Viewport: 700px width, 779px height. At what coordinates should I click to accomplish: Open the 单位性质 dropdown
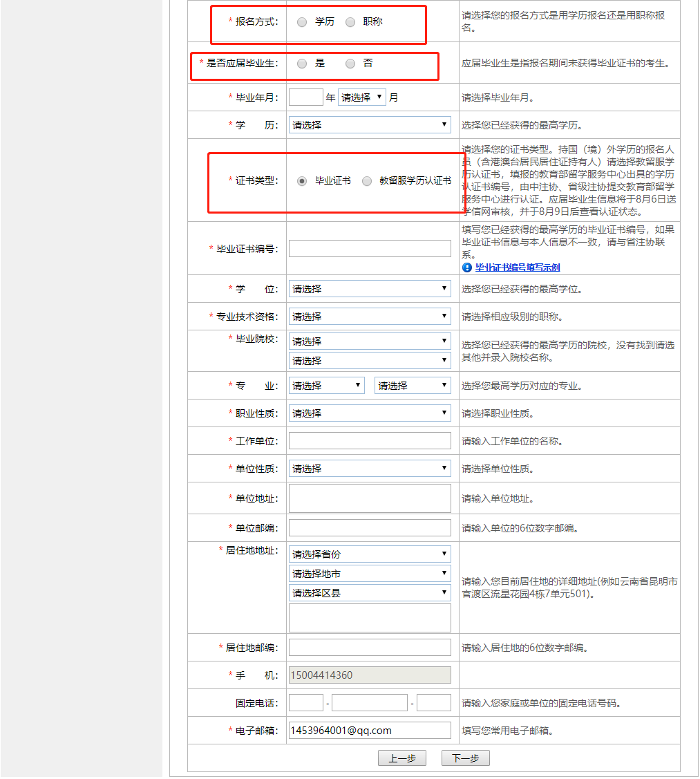coord(370,468)
